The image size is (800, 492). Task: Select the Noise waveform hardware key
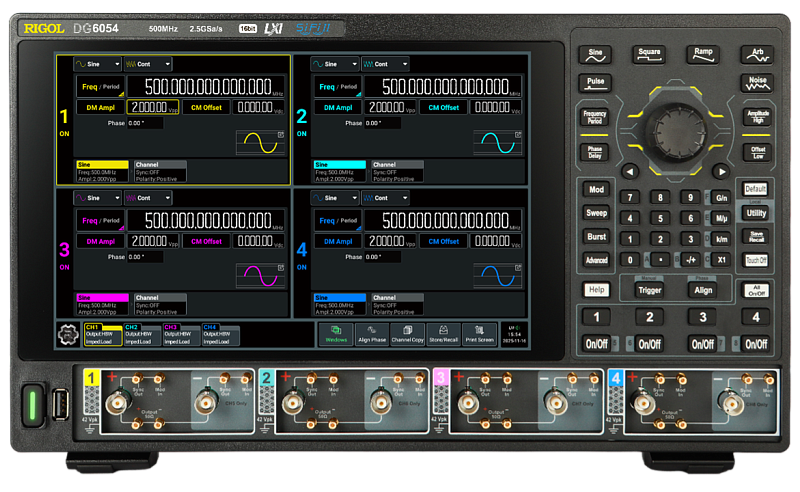757,83
